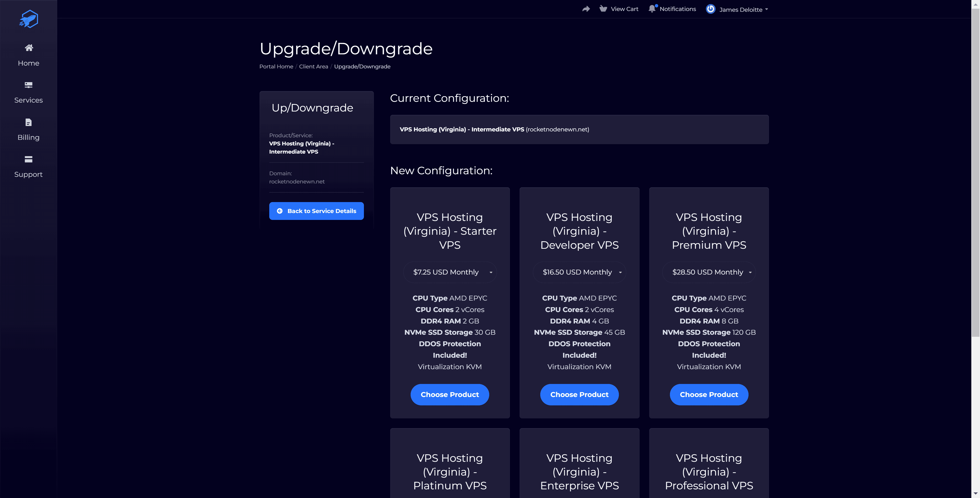Open Starter VPS billing cycle dropdown
This screenshot has width=980, height=498.
pos(450,272)
